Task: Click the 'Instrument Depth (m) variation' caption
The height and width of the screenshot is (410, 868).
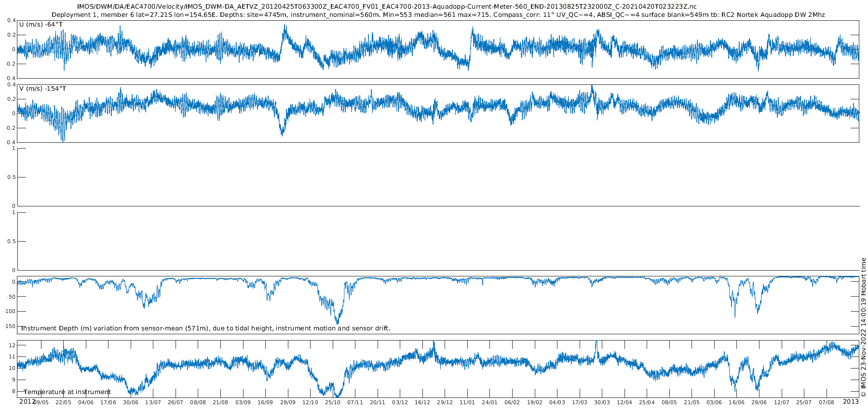Action: [x=205, y=328]
